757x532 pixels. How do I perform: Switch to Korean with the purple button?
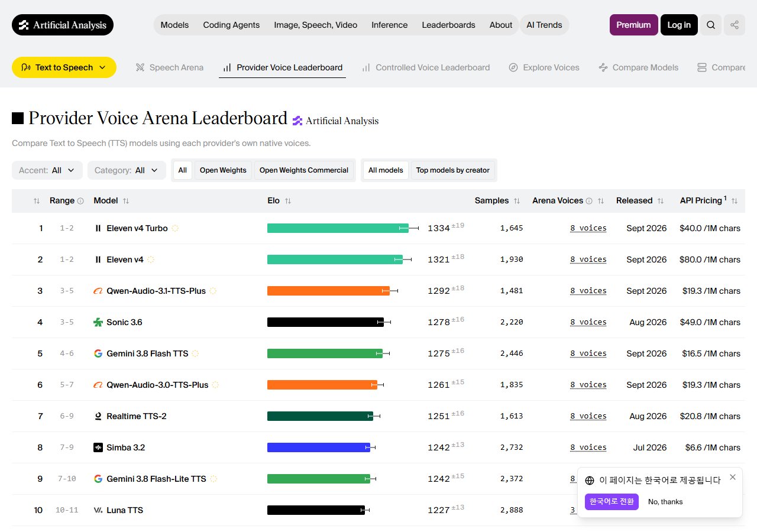pyautogui.click(x=612, y=502)
